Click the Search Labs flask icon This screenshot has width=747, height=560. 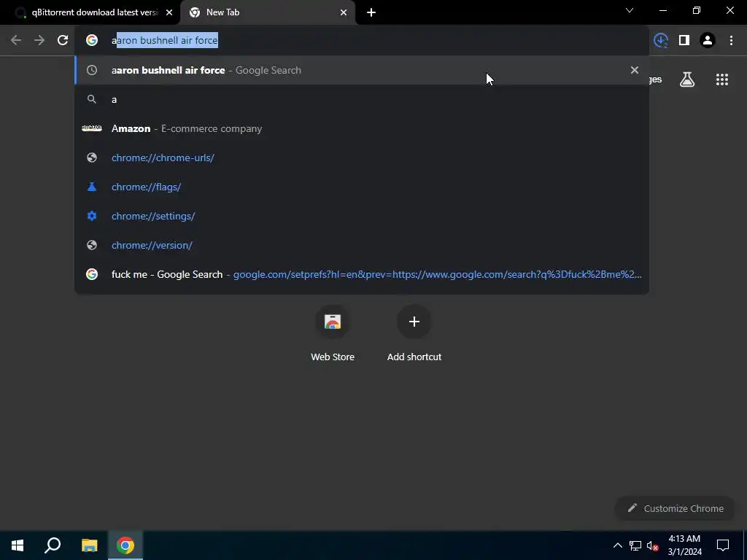point(687,79)
